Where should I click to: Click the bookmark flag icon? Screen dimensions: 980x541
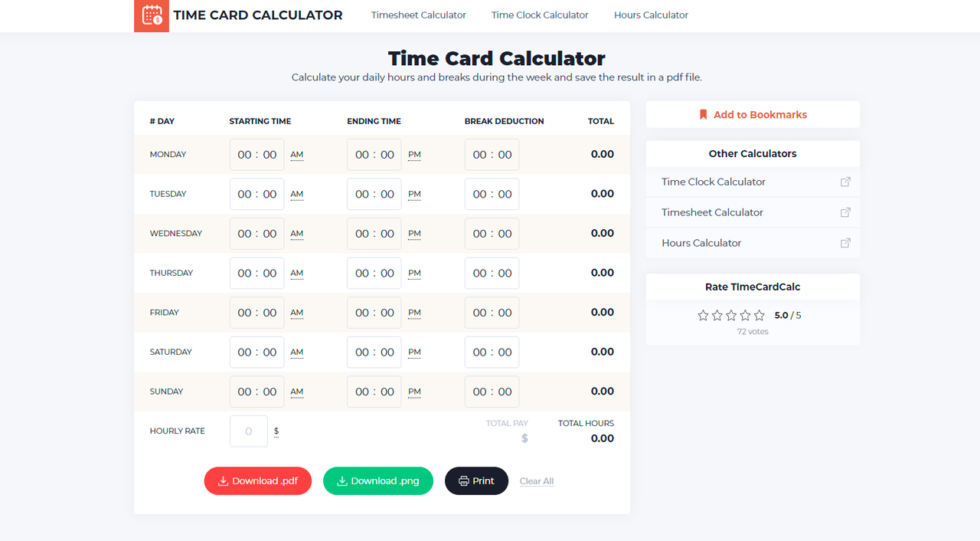tap(704, 113)
